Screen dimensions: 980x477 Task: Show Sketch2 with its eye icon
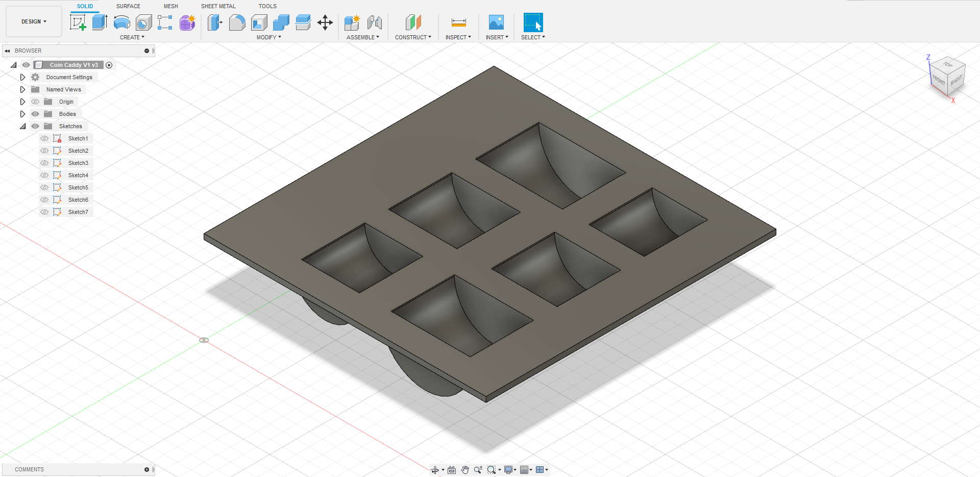click(44, 151)
